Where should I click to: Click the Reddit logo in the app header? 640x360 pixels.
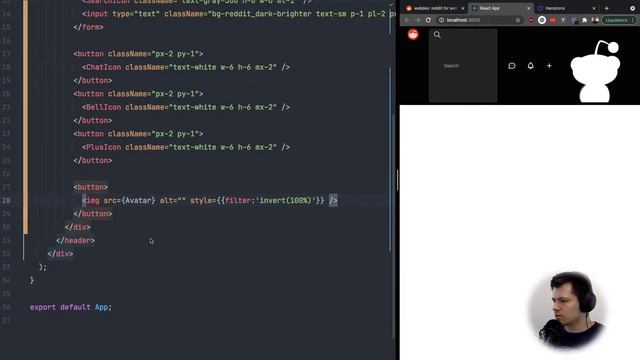point(413,35)
